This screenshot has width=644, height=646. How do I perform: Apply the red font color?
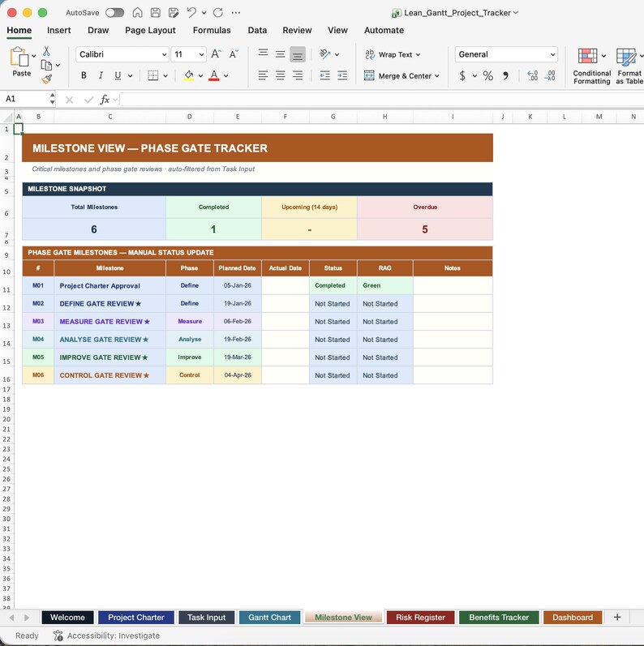[214, 75]
